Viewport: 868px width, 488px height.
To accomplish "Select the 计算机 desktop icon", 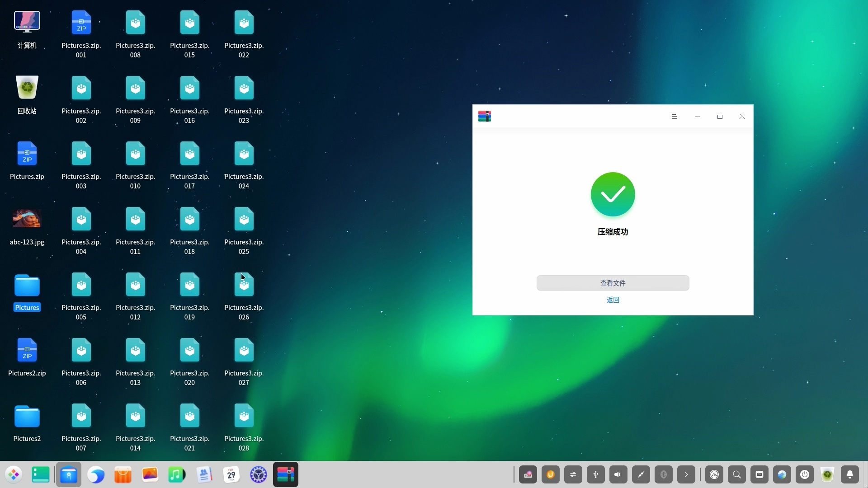I will (27, 30).
